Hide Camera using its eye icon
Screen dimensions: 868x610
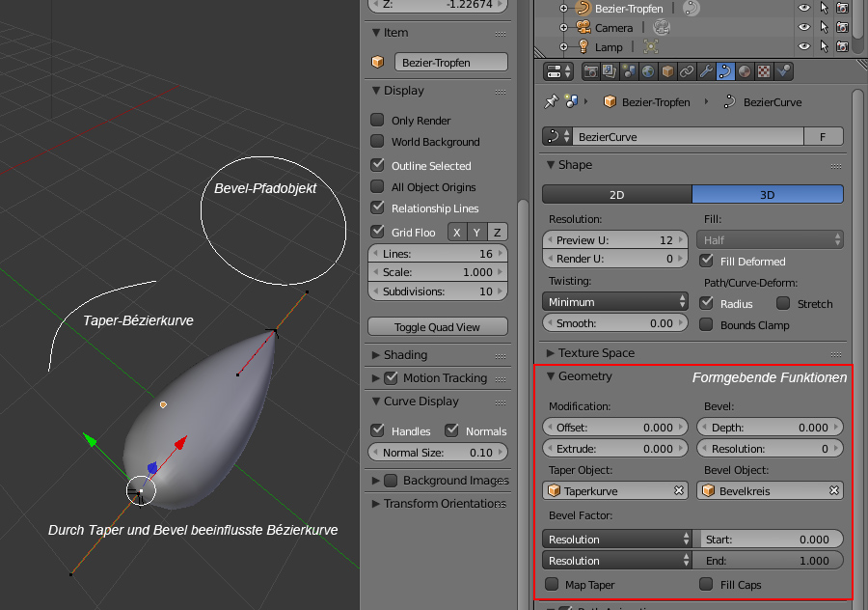(802, 28)
